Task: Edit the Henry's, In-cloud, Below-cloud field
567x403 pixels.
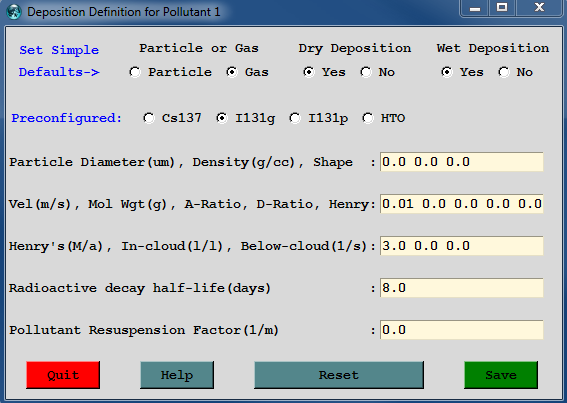Action: click(x=461, y=246)
